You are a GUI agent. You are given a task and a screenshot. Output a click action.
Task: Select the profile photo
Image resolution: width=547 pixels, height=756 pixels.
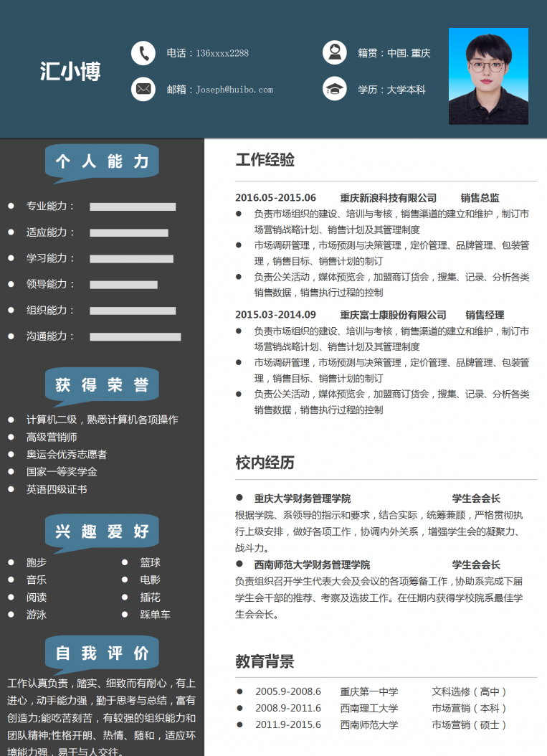pyautogui.click(x=488, y=76)
